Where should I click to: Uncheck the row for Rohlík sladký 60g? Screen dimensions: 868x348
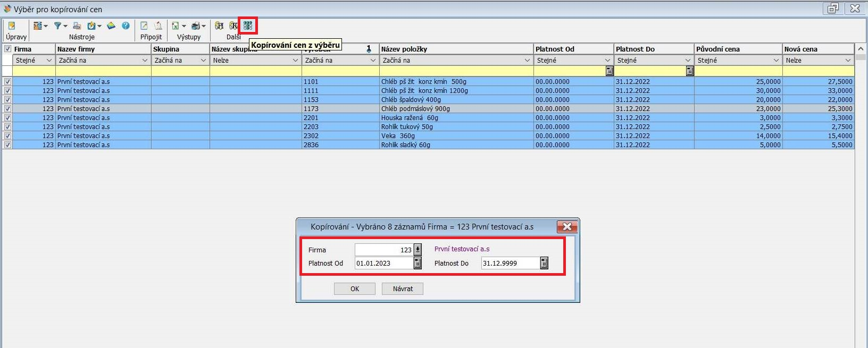[7, 145]
